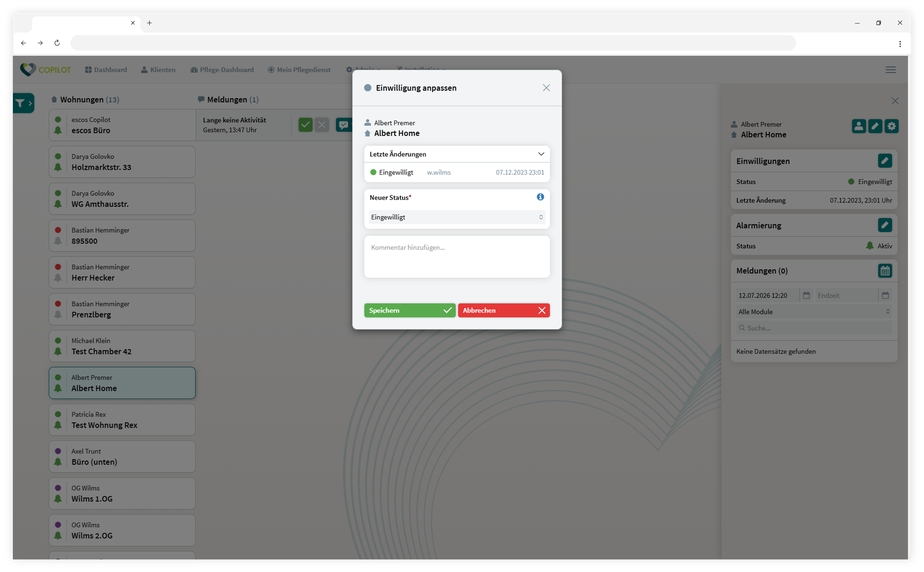Open client profile button in side panel
The image size is (924, 572).
(x=859, y=126)
